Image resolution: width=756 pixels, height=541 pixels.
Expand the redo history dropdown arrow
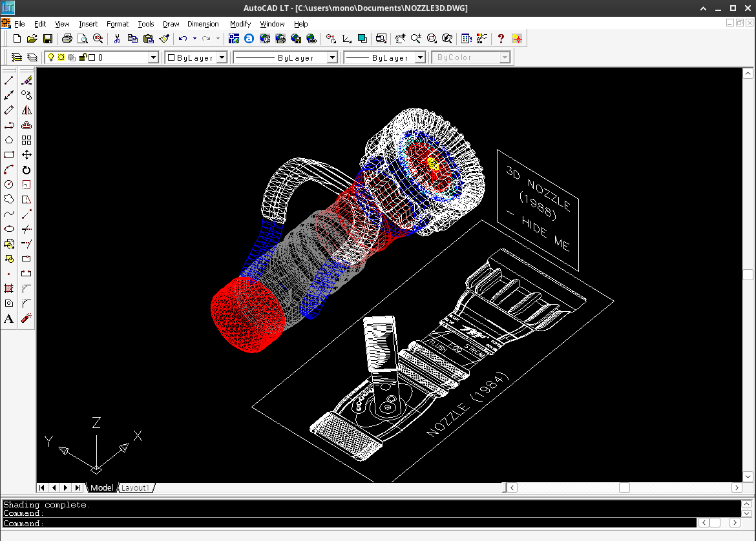tap(218, 39)
